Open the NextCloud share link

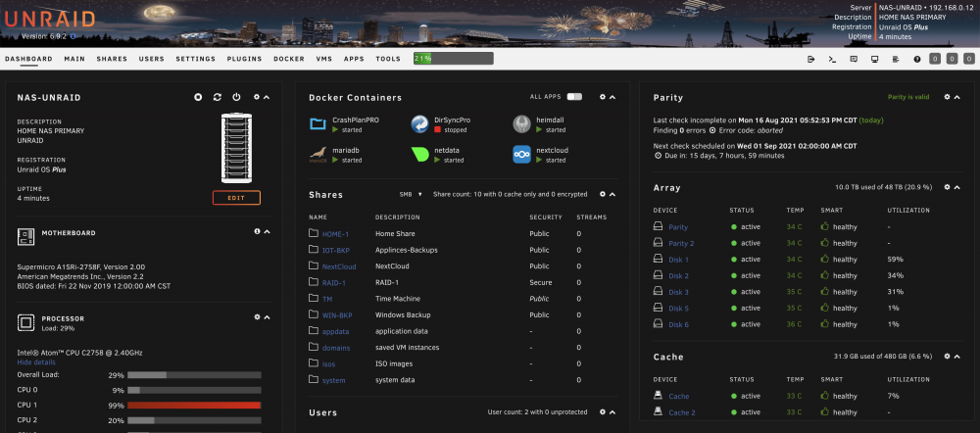tap(339, 266)
